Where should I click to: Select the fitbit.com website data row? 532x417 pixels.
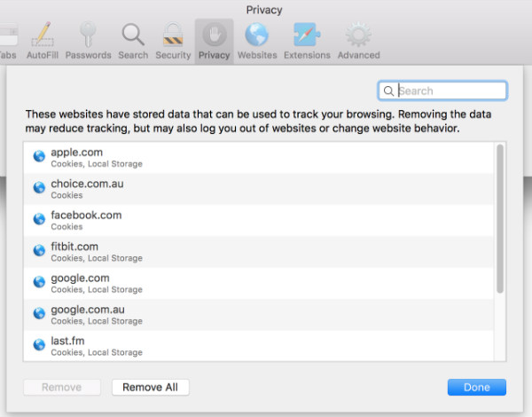tap(257, 251)
